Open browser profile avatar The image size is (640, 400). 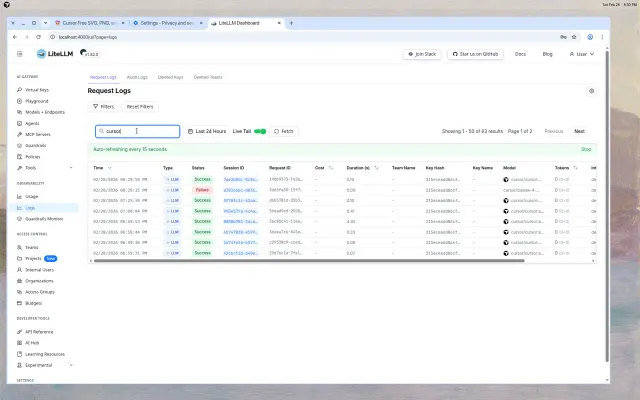click(x=590, y=37)
